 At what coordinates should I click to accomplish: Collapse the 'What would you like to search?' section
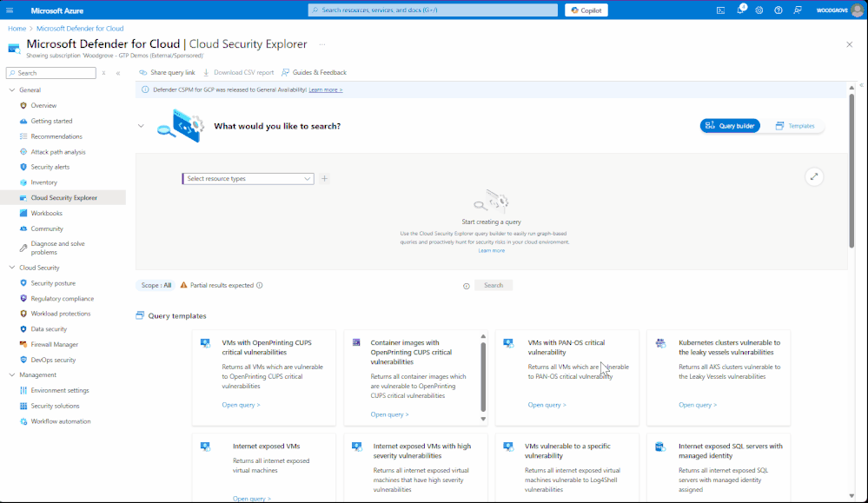141,126
